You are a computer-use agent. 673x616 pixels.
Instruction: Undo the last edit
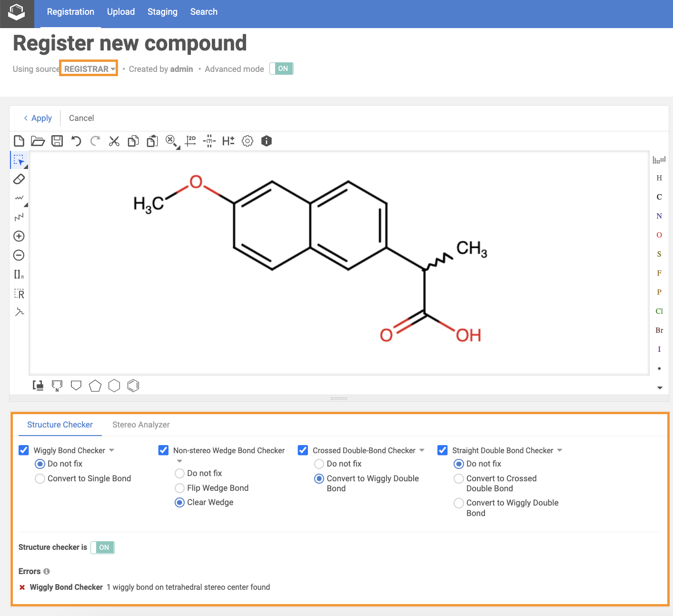click(x=76, y=141)
